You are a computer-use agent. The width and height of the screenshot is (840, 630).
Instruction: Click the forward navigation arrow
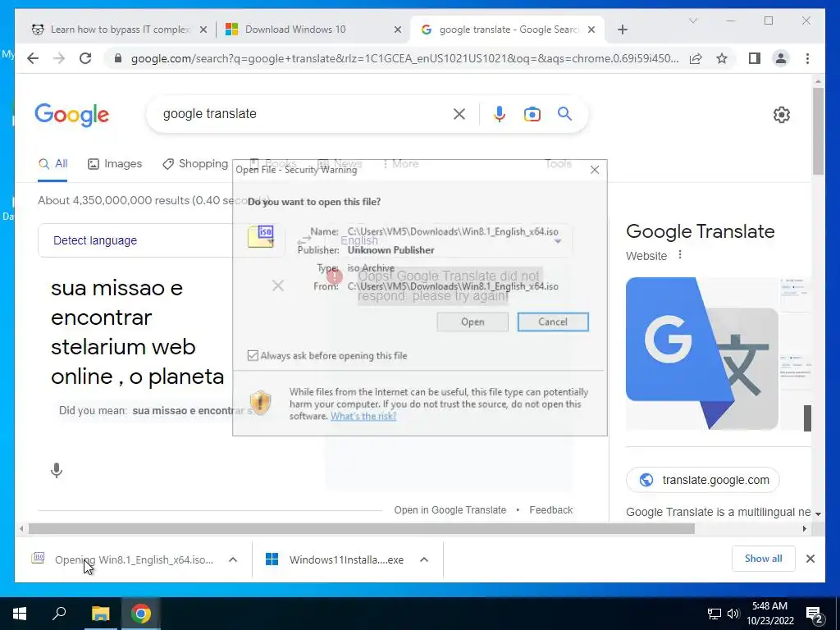[59, 58]
